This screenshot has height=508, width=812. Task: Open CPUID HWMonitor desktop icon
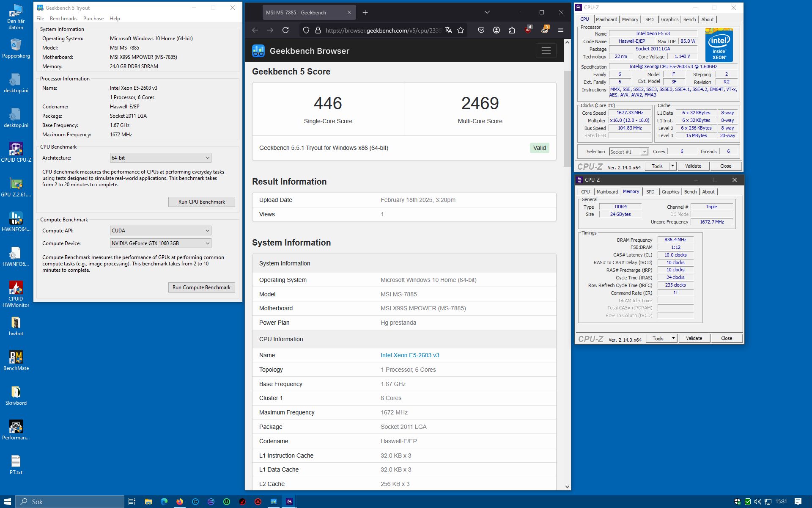point(16,294)
